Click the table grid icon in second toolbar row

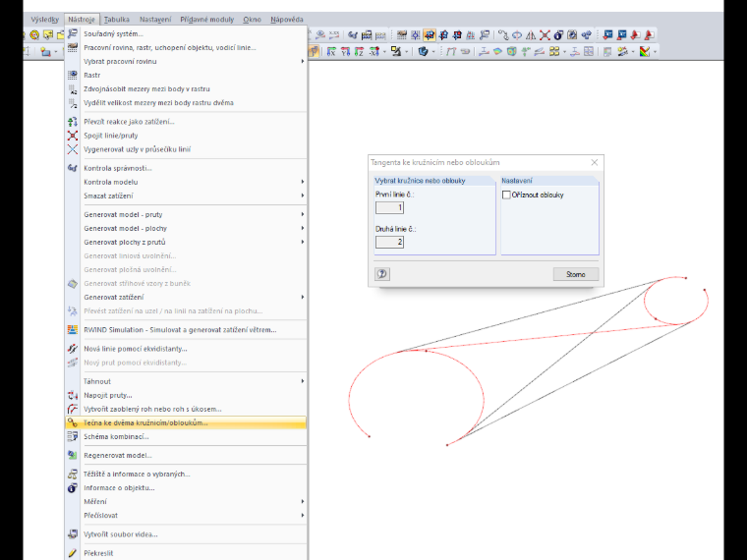point(589,51)
